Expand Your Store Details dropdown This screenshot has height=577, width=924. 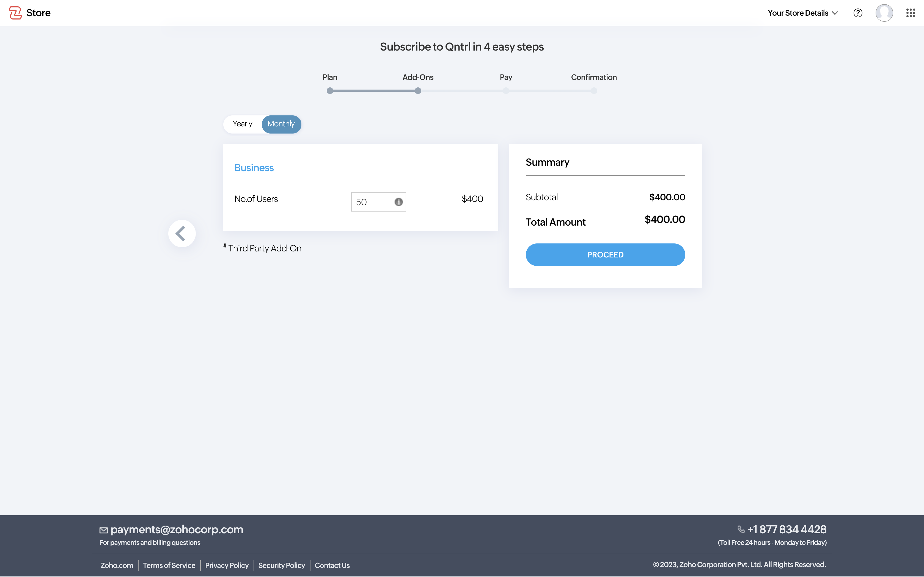coord(802,13)
